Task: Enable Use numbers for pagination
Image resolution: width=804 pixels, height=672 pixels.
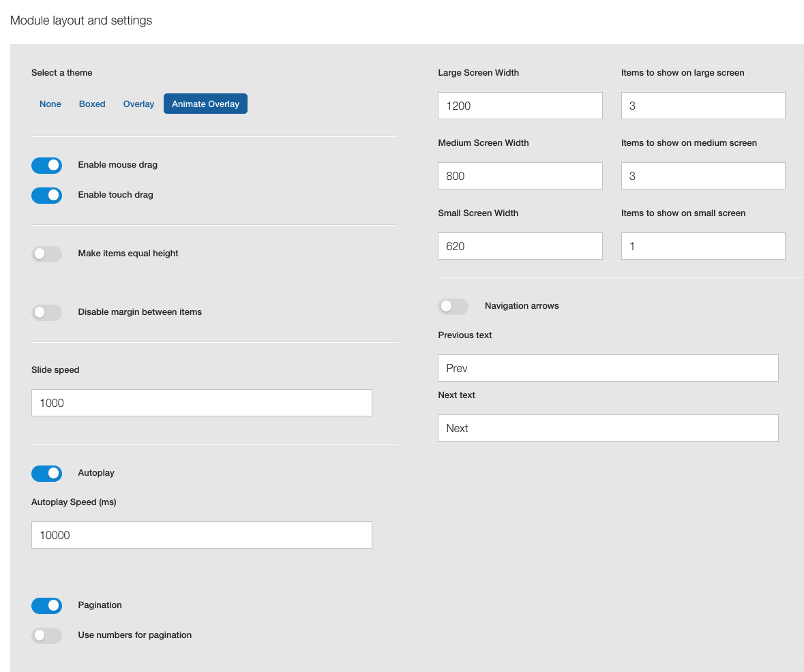Action: pyautogui.click(x=46, y=636)
